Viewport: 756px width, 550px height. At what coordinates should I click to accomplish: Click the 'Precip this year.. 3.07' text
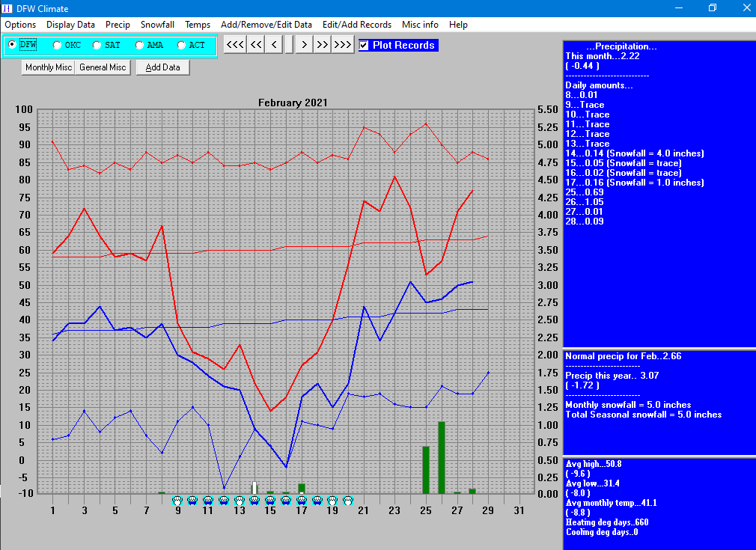pyautogui.click(x=612, y=376)
